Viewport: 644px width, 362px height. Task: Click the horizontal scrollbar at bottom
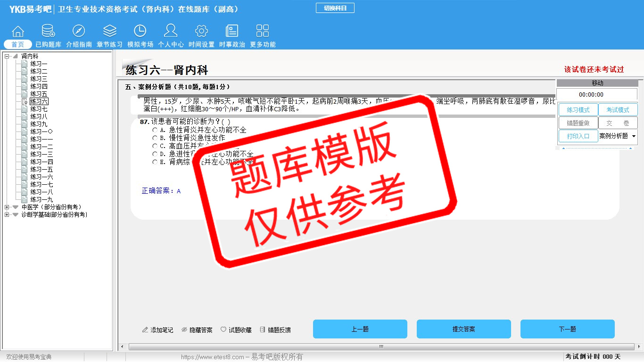(x=381, y=347)
